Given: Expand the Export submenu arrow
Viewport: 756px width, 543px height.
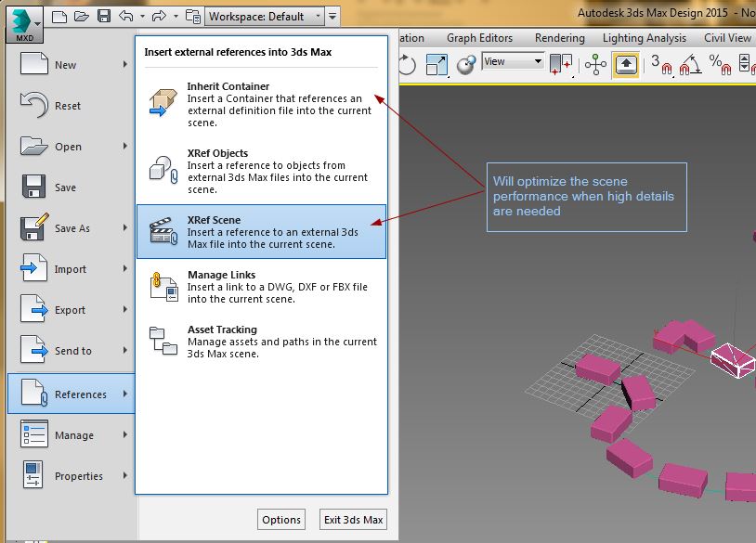Looking at the screenshot, I should pos(124,309).
